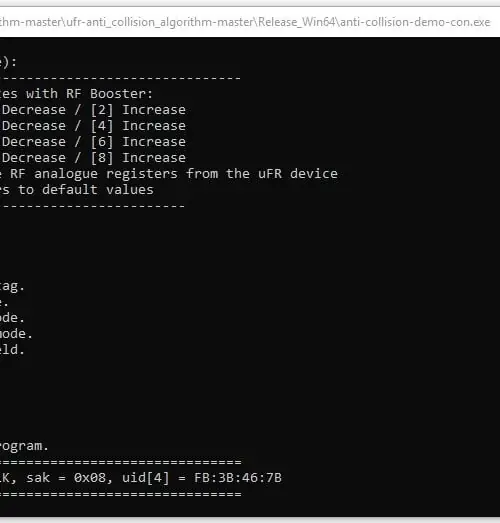Select the [4] Increase option text

point(138,126)
